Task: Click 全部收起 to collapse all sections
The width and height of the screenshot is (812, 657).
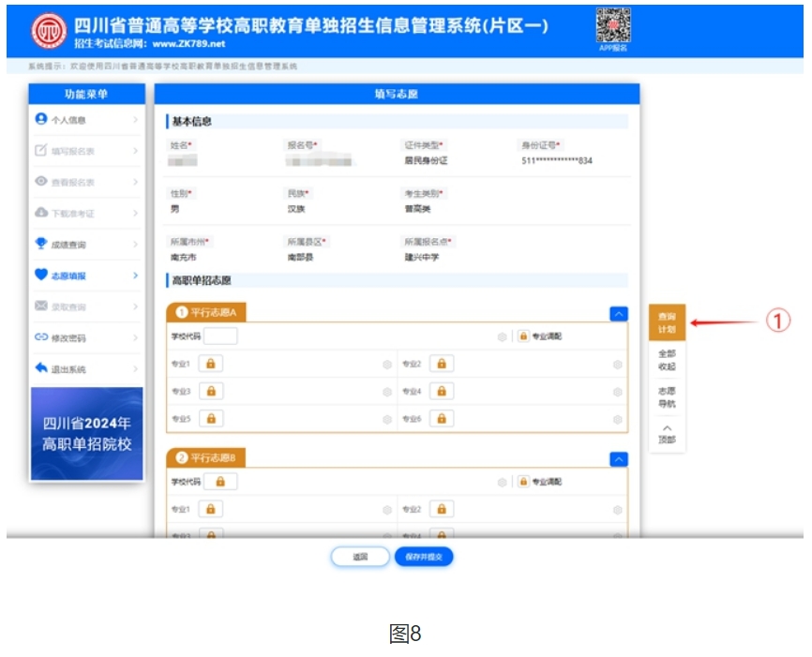Action: click(x=666, y=360)
